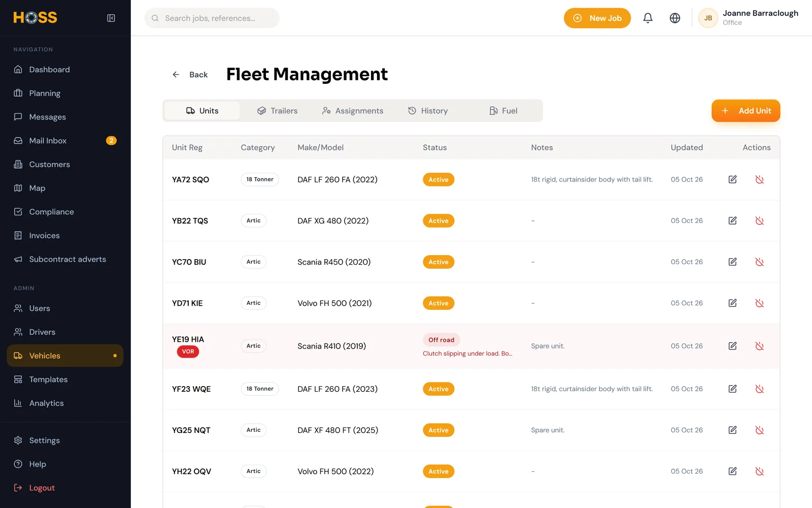This screenshot has height=508, width=812.
Task: Edit unit YH22 OQV
Action: [732, 471]
